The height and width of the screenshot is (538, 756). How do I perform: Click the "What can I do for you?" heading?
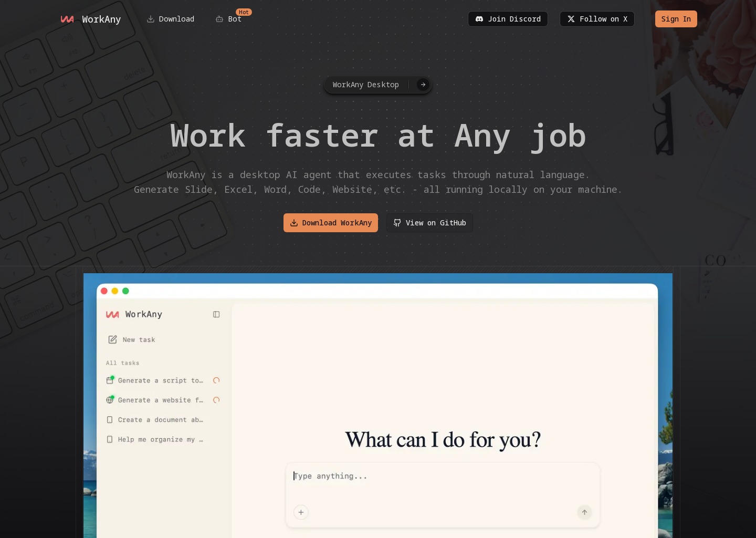point(443,440)
